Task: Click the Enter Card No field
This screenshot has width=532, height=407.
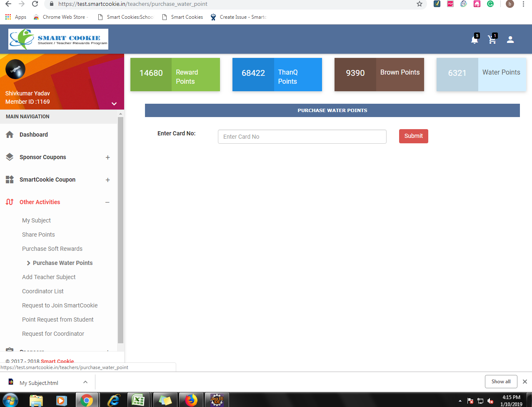Action: click(302, 137)
